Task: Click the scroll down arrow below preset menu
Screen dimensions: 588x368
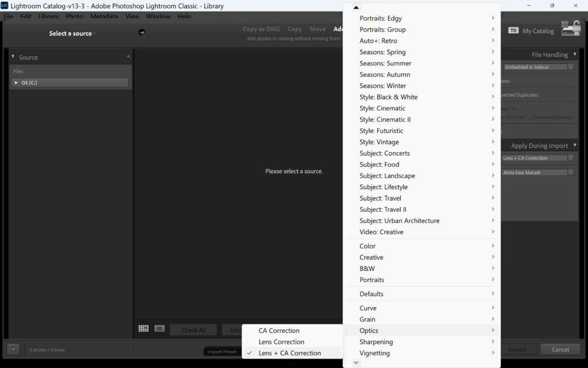Action: 356,363
